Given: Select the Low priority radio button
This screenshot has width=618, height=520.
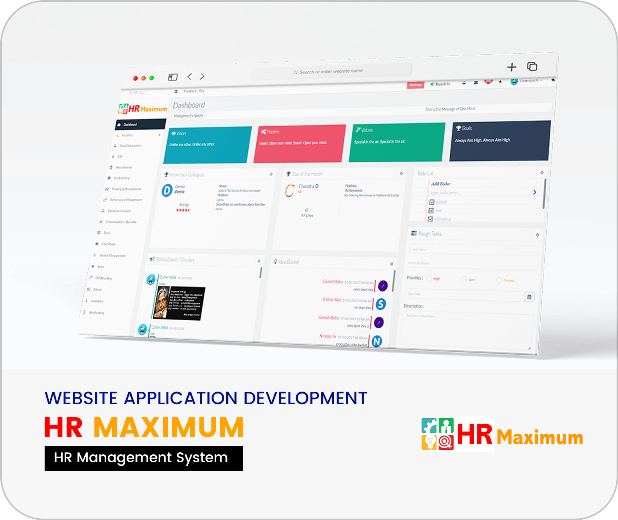Looking at the screenshot, I should 464,279.
